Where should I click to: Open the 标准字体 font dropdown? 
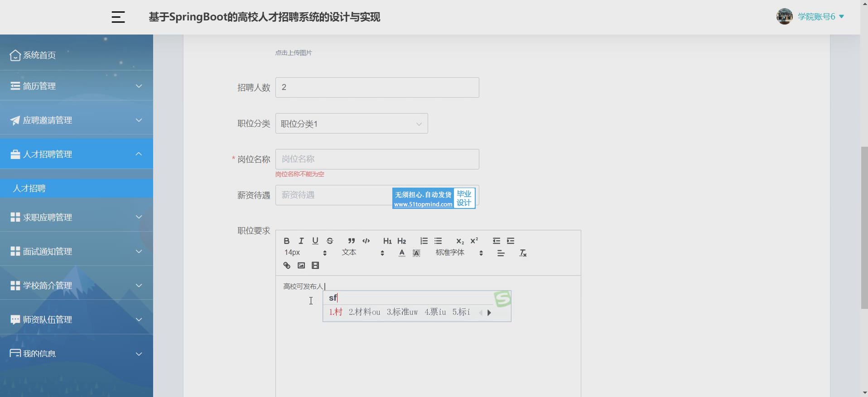pyautogui.click(x=459, y=252)
